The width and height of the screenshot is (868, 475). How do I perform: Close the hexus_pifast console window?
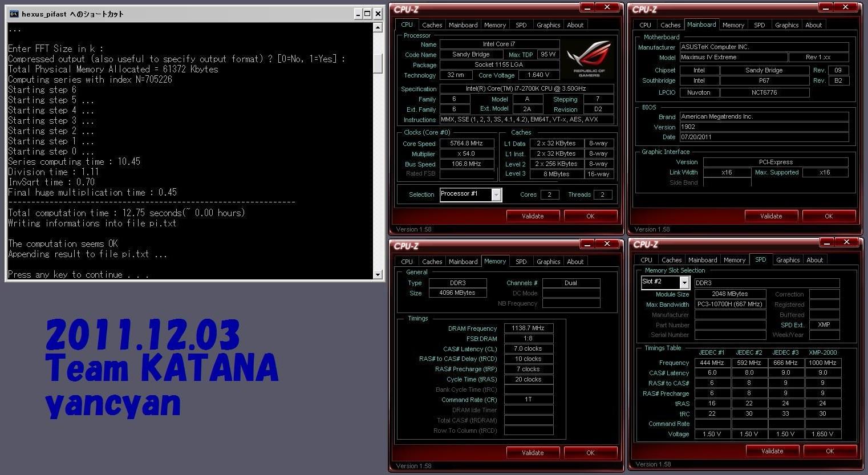pyautogui.click(x=378, y=14)
